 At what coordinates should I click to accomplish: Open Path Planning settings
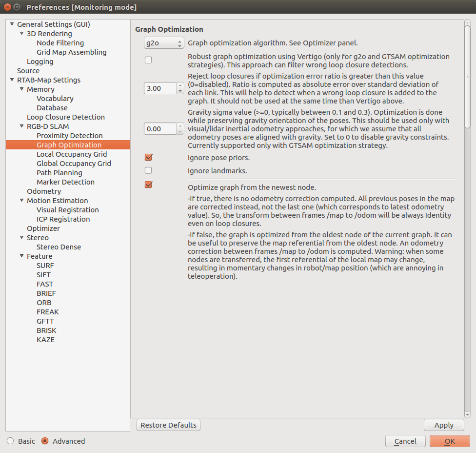pos(59,173)
